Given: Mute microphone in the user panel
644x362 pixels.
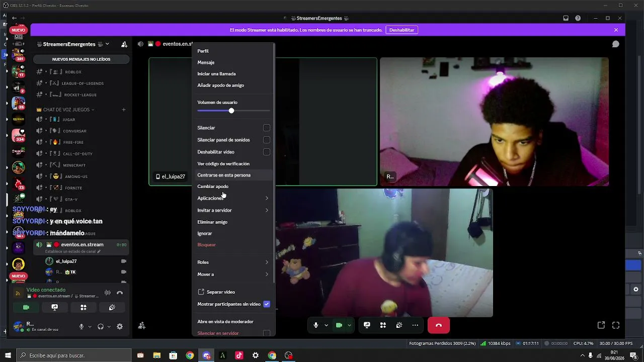Looking at the screenshot, I should click(82, 326).
